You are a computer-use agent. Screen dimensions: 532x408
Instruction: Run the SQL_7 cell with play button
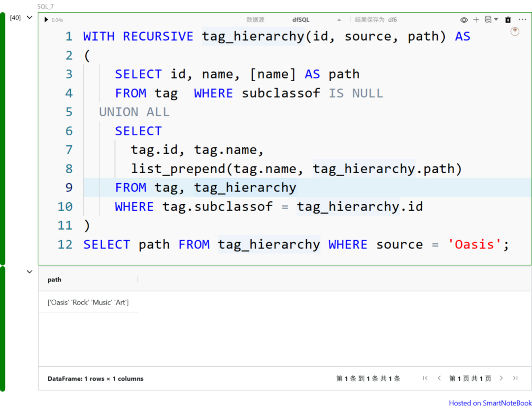[46, 20]
